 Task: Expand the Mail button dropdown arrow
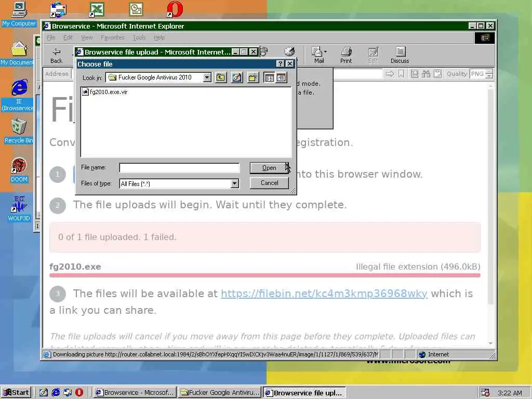(x=326, y=52)
